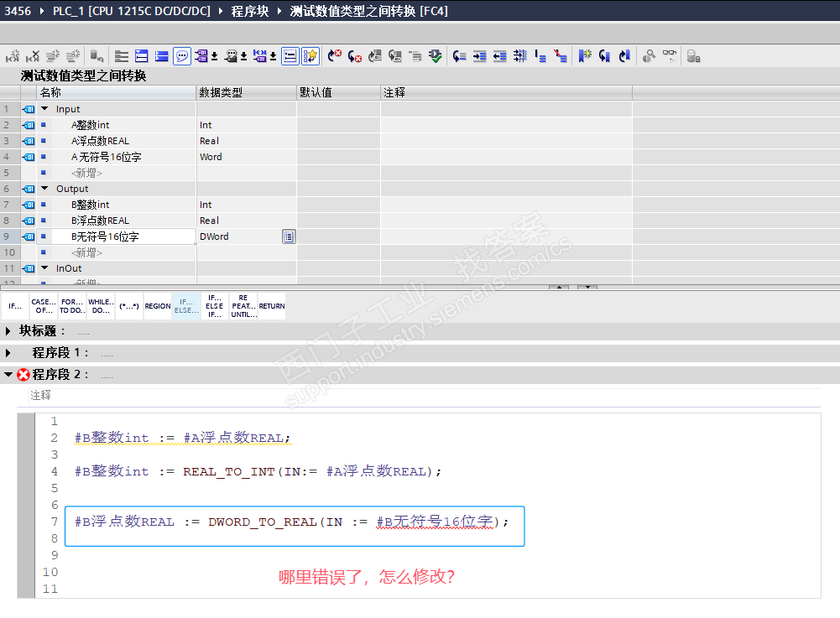Collapse 程序段 2 network

point(8,374)
